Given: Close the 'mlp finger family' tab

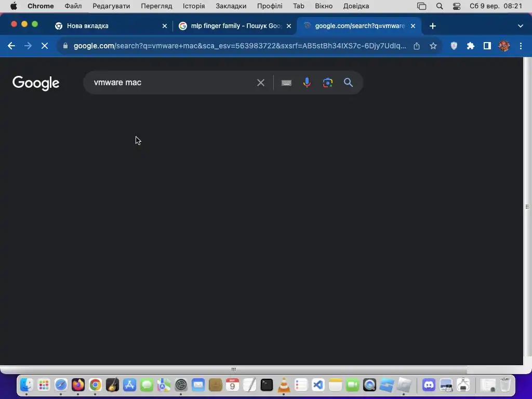Looking at the screenshot, I should click(x=289, y=26).
